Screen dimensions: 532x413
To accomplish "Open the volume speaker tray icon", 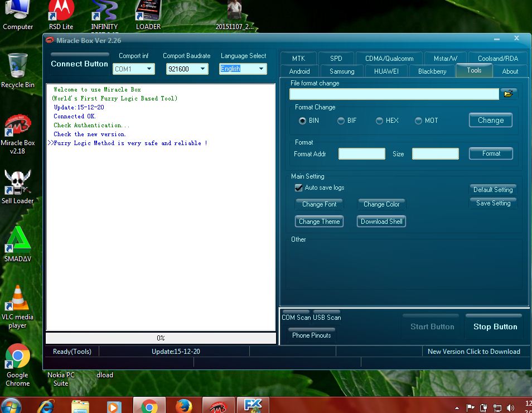I will pyautogui.click(x=510, y=407).
